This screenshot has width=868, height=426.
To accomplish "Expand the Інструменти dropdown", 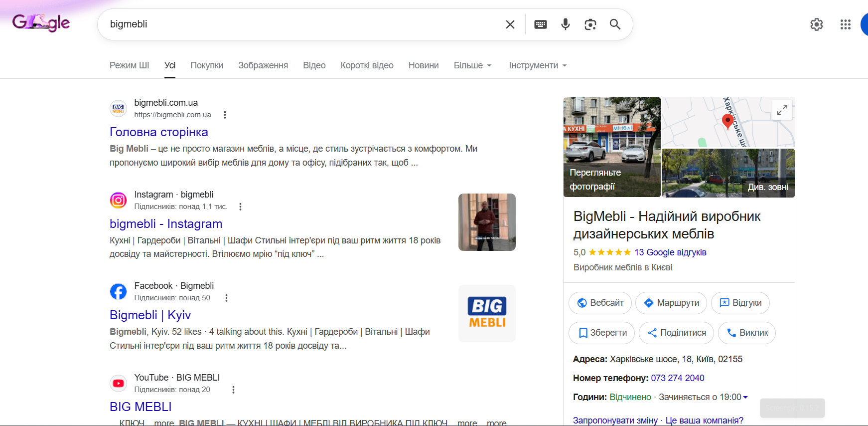I will [538, 65].
